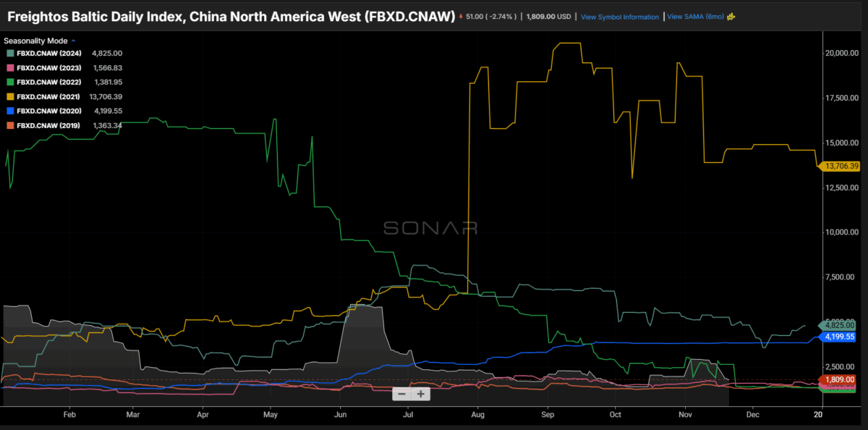Click the Jul label on time axis
Viewport: 868px width, 430px height.
pos(408,416)
